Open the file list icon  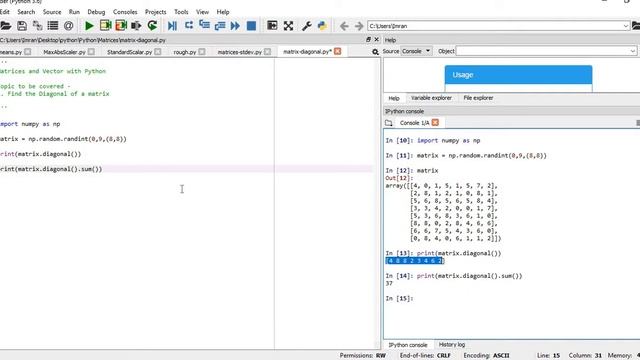53,26
